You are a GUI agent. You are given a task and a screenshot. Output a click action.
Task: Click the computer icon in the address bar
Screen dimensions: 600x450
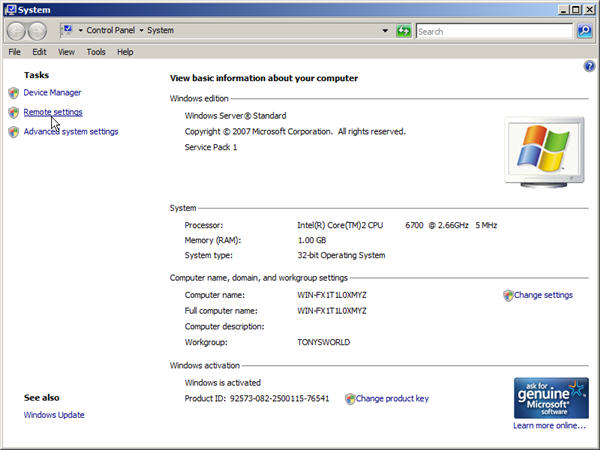pos(68,30)
